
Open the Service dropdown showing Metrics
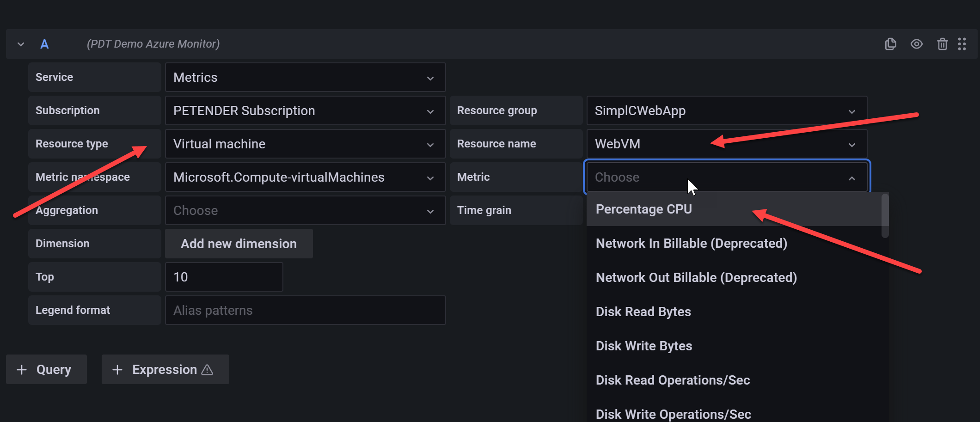coord(305,77)
